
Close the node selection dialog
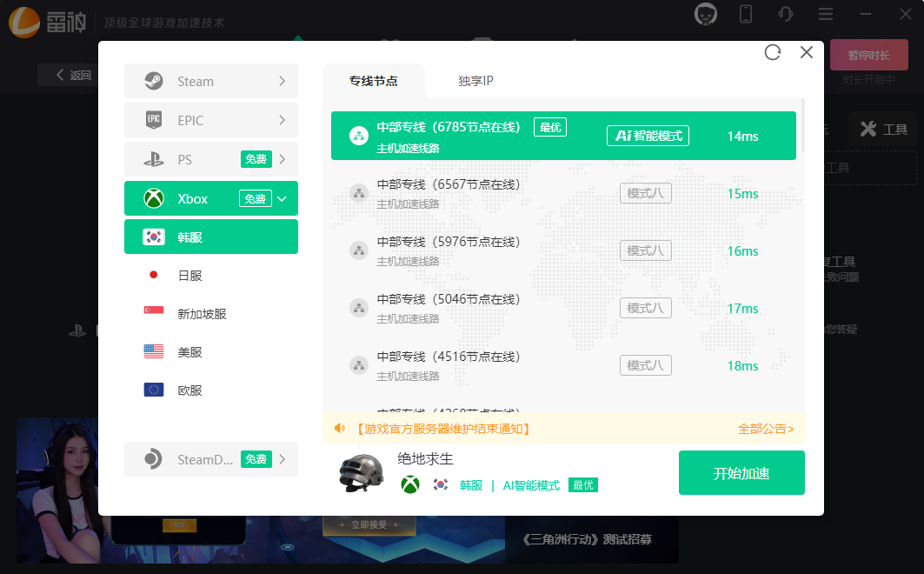pos(807,52)
